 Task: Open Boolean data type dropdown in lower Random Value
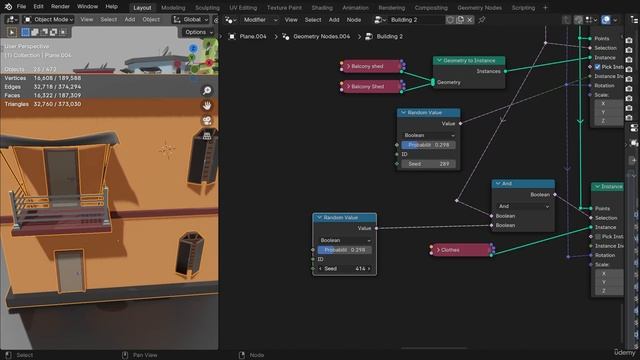point(344,240)
